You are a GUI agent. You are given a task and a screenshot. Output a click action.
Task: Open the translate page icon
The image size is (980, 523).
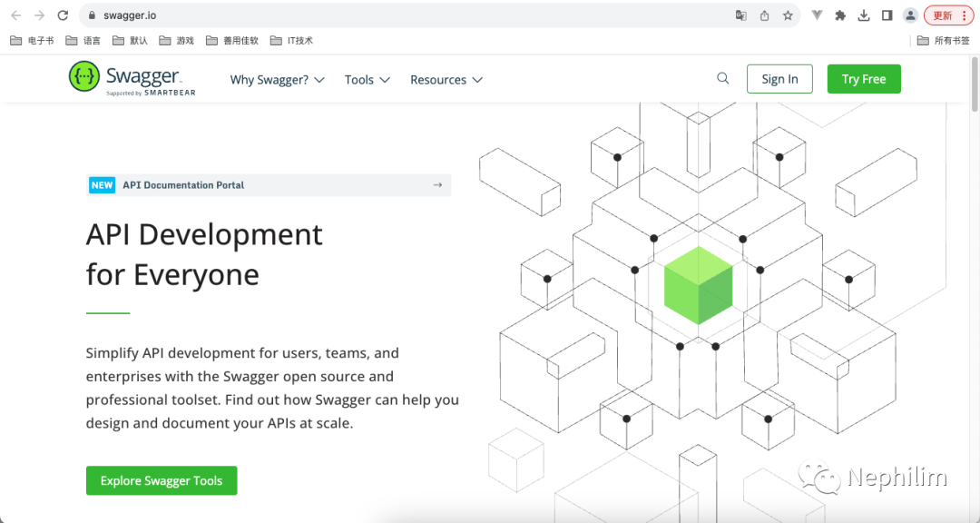click(740, 15)
